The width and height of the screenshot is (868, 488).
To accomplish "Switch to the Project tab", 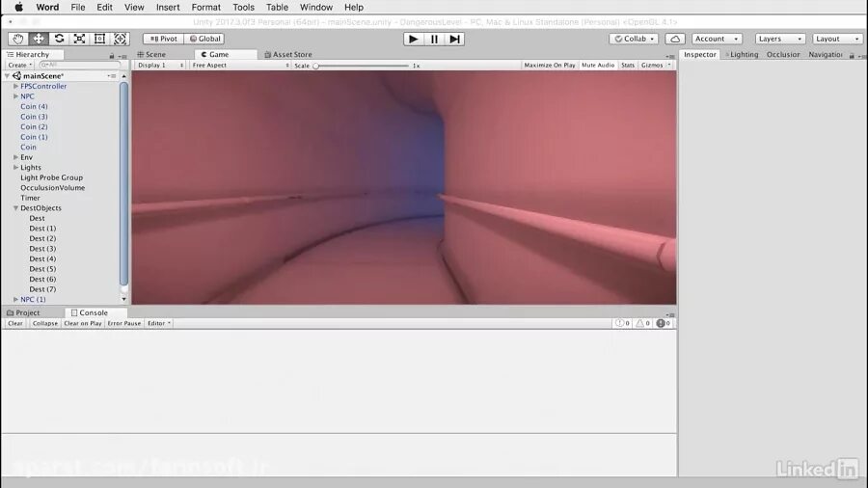I will pyautogui.click(x=23, y=312).
